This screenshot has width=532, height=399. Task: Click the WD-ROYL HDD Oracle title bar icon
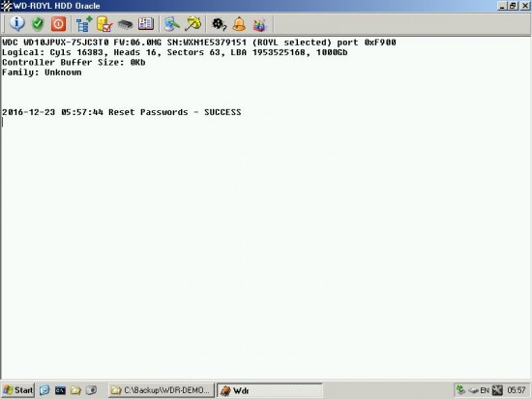[x=6, y=6]
